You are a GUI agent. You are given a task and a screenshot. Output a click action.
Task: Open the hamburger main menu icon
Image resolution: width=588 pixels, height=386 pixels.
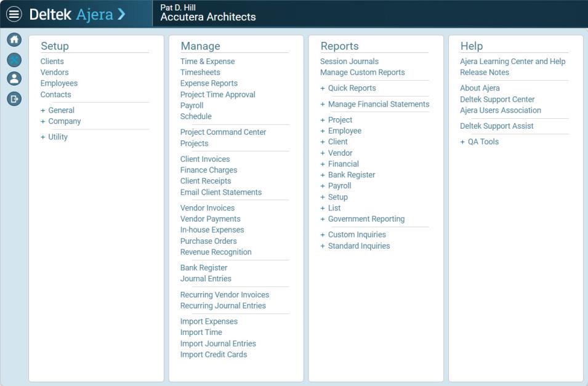click(14, 14)
